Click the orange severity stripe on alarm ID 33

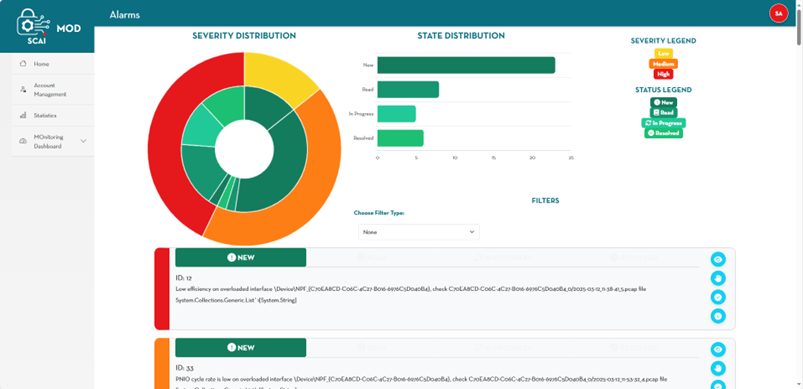162,363
